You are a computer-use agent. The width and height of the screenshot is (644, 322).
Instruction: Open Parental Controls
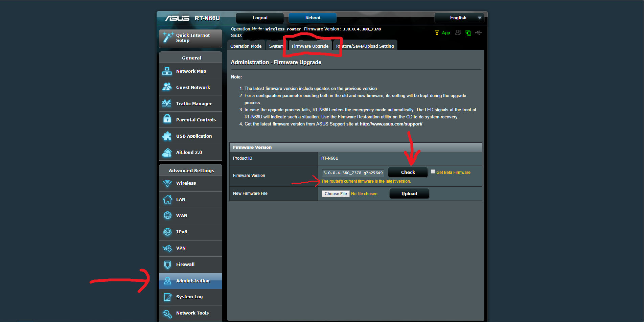pos(196,119)
